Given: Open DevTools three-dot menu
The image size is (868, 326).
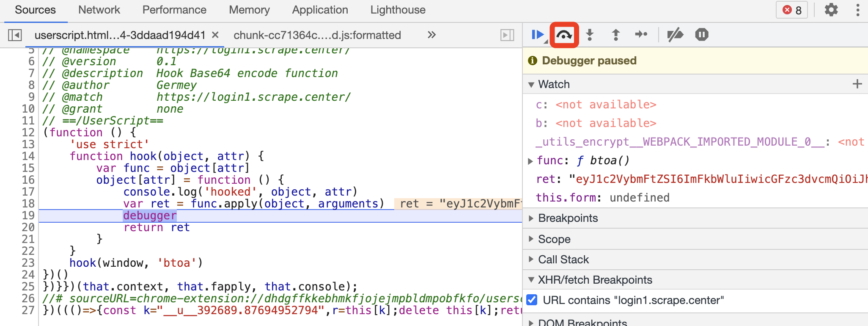Looking at the screenshot, I should (858, 10).
